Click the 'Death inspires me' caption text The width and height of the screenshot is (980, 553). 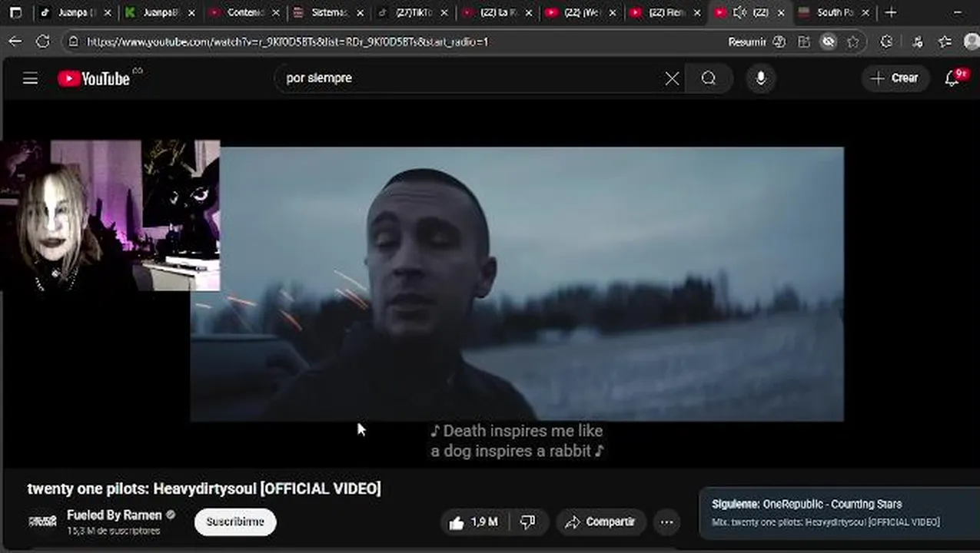tap(517, 441)
